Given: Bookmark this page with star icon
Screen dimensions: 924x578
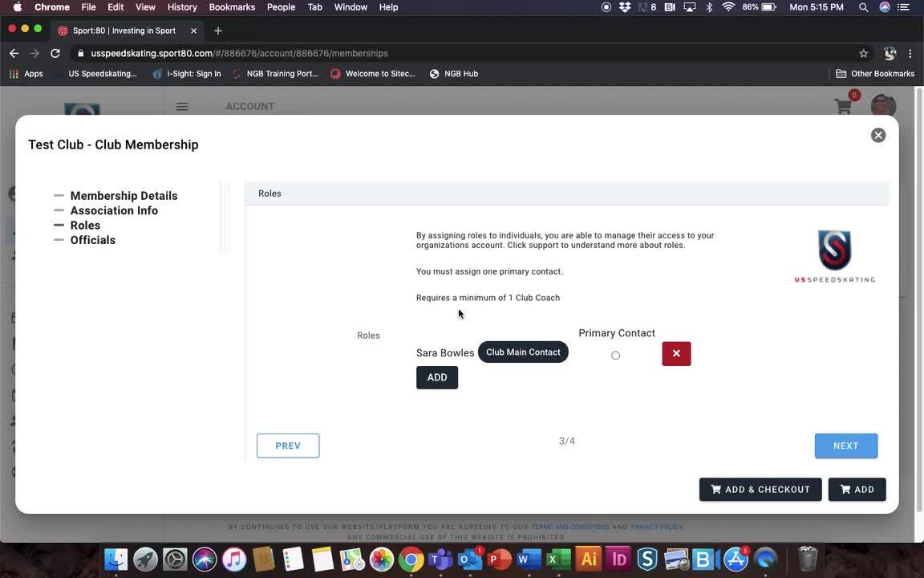Looking at the screenshot, I should tap(864, 53).
